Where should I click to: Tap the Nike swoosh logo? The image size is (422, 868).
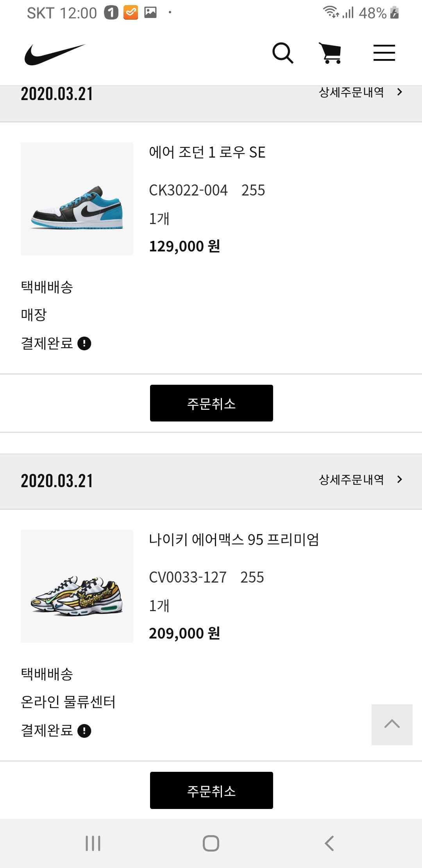[x=55, y=54]
